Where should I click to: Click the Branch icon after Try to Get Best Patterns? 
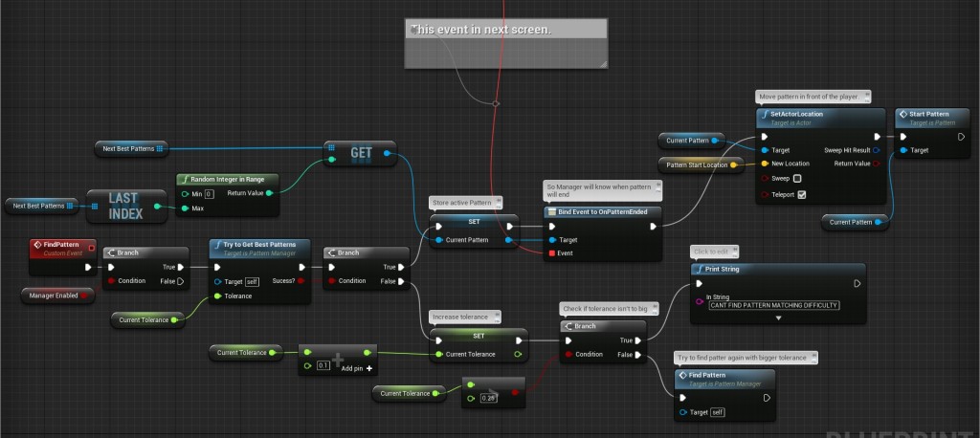pos(332,253)
